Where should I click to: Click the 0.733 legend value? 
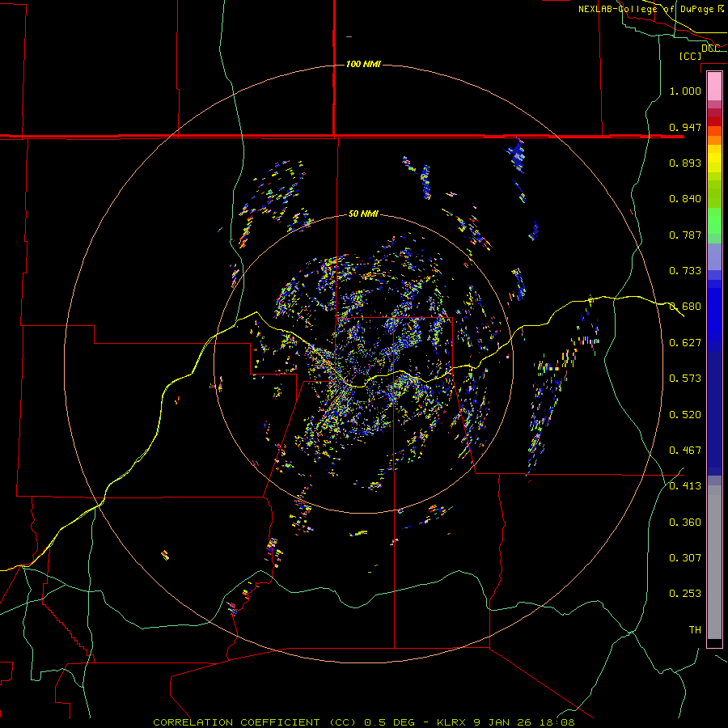(685, 271)
